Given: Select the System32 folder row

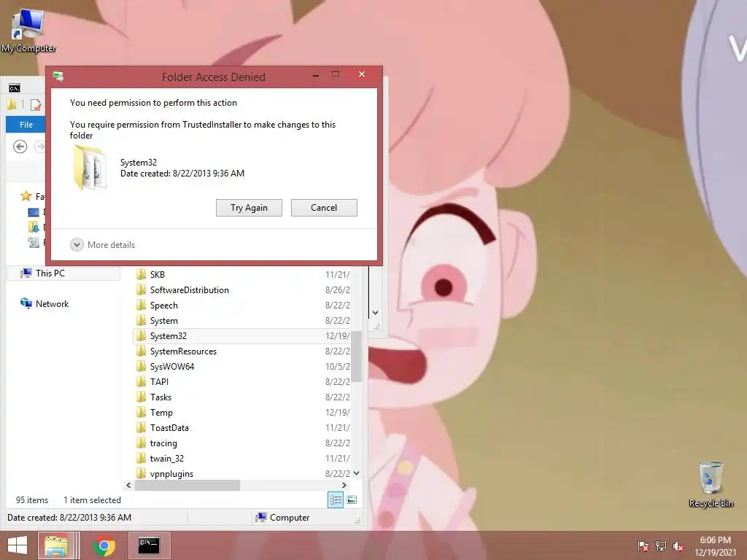Looking at the screenshot, I should pyautogui.click(x=243, y=336).
